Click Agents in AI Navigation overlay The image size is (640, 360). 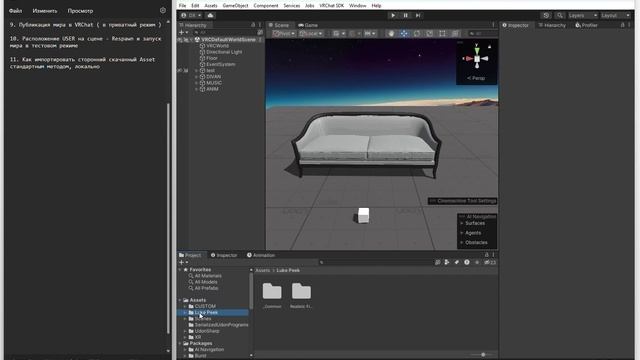pos(473,233)
